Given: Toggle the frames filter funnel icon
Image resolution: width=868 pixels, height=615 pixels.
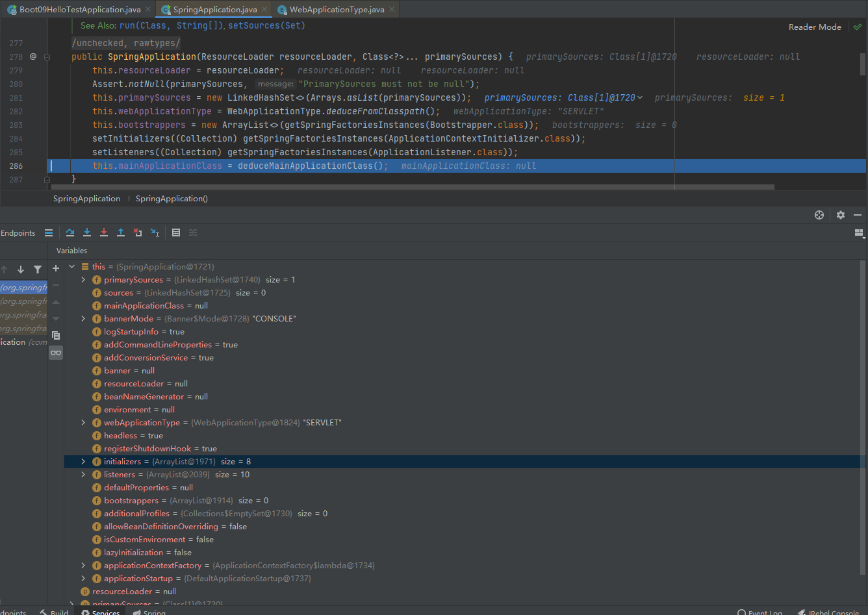Looking at the screenshot, I should pyautogui.click(x=38, y=270).
